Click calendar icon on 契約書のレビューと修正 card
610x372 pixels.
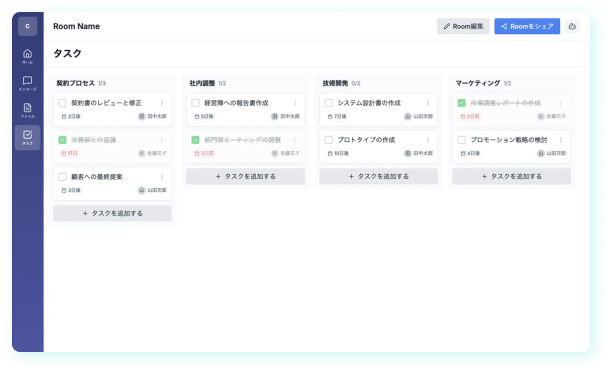tap(64, 116)
